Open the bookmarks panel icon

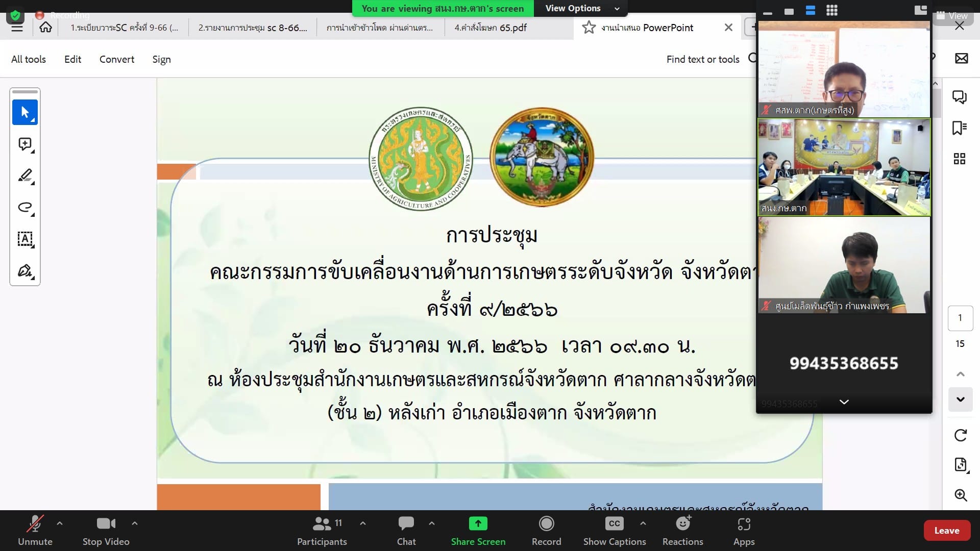(960, 128)
